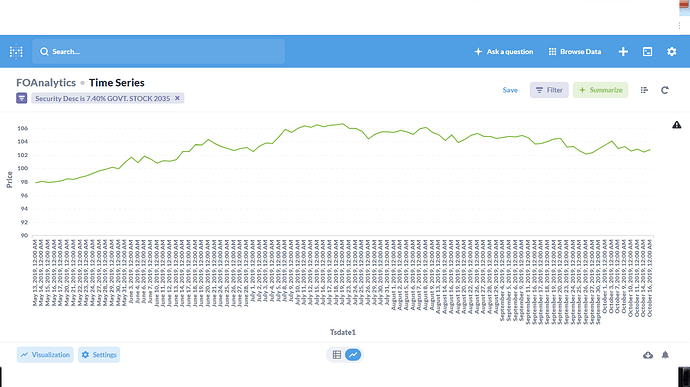Screen dimensions: 690x387
Task: Expand filter list via purple filter icon
Action: pyautogui.click(x=22, y=98)
